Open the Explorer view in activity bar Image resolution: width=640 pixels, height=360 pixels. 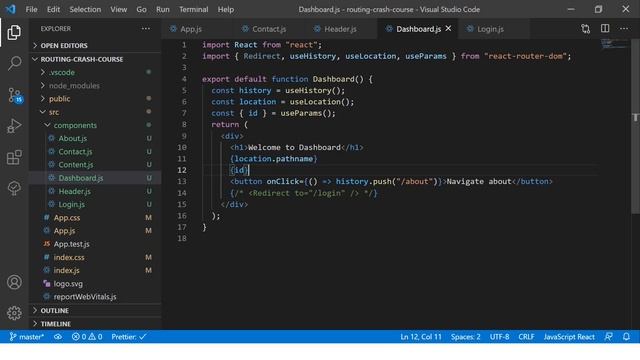14,32
